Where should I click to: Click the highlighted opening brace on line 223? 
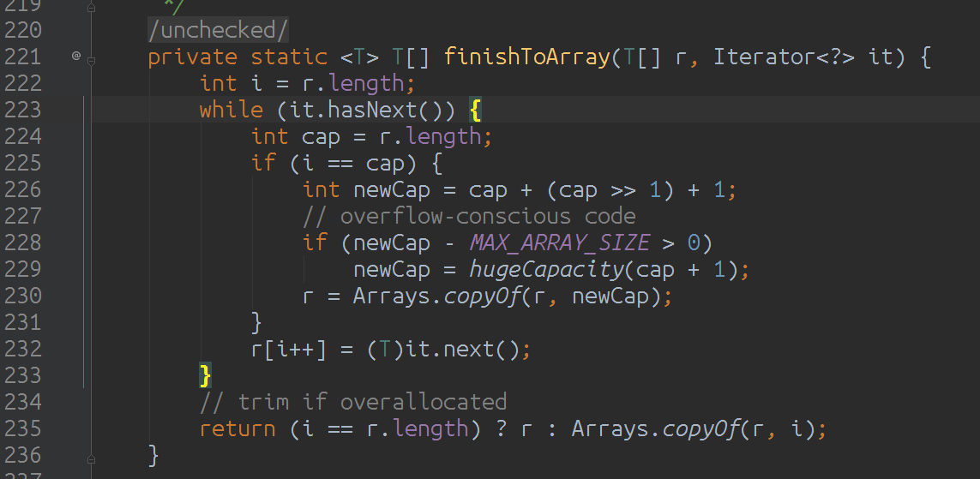point(476,111)
